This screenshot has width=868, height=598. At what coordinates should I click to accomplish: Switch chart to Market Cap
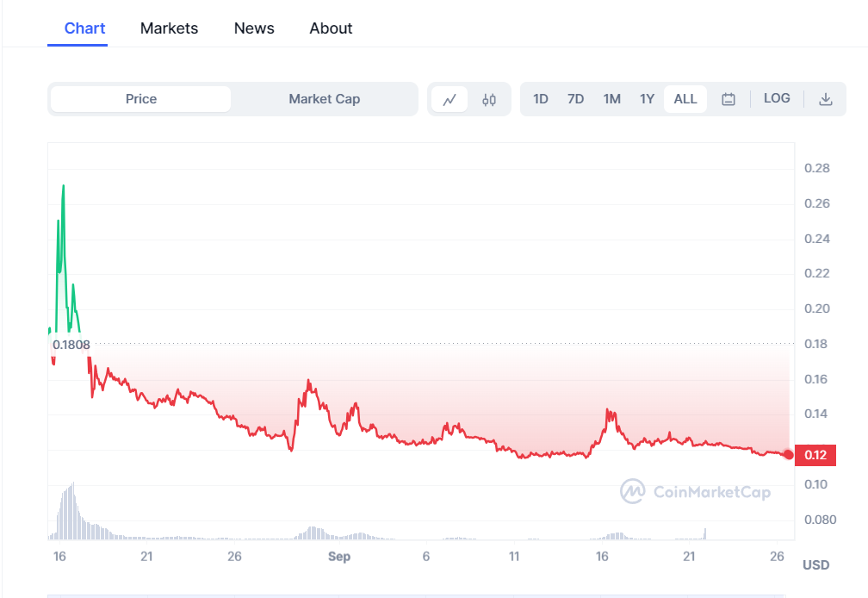(x=325, y=99)
